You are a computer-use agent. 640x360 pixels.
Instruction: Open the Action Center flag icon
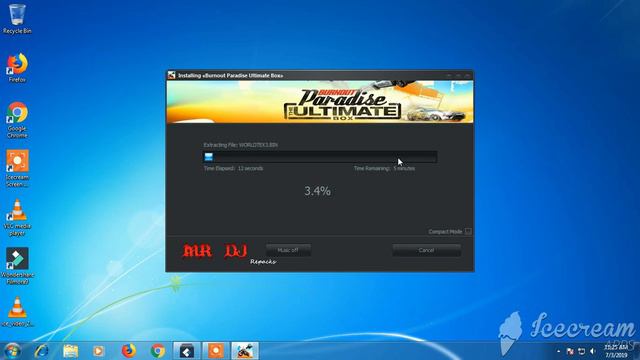[x=570, y=351]
